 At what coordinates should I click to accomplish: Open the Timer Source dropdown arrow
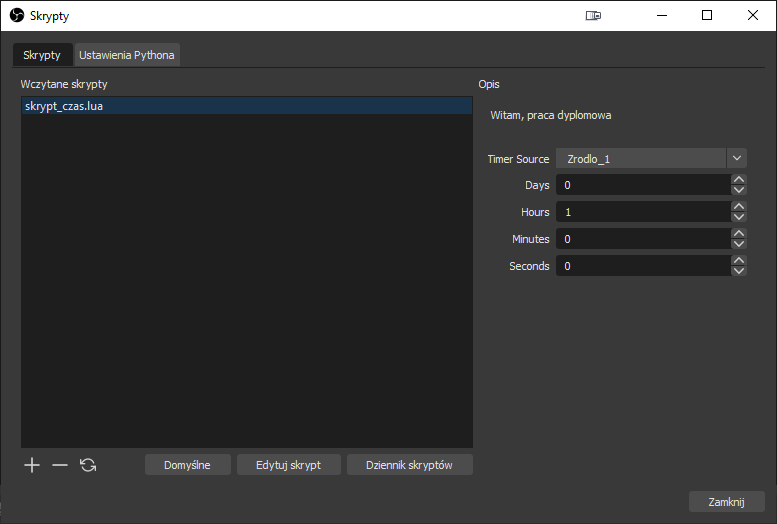737,159
